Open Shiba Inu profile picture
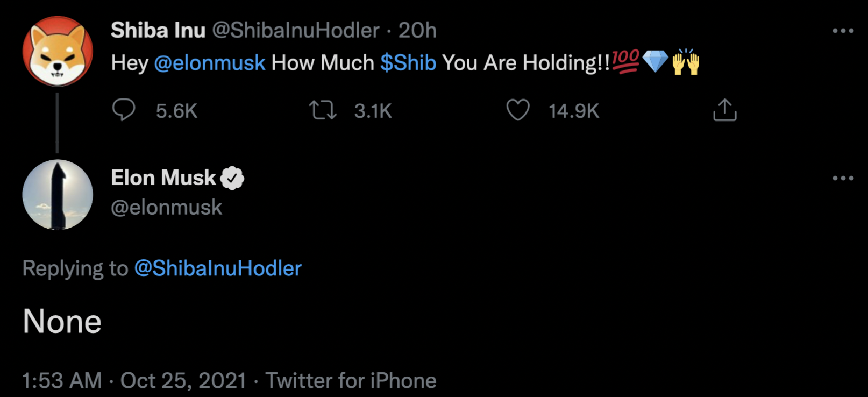The width and height of the screenshot is (868, 397). click(58, 52)
